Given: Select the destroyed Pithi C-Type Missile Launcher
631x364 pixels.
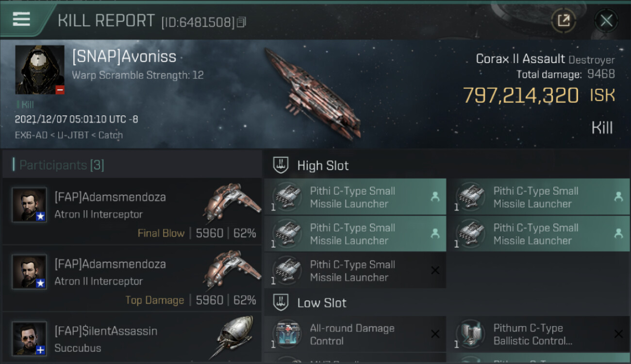Looking at the screenshot, I should pos(355,271).
